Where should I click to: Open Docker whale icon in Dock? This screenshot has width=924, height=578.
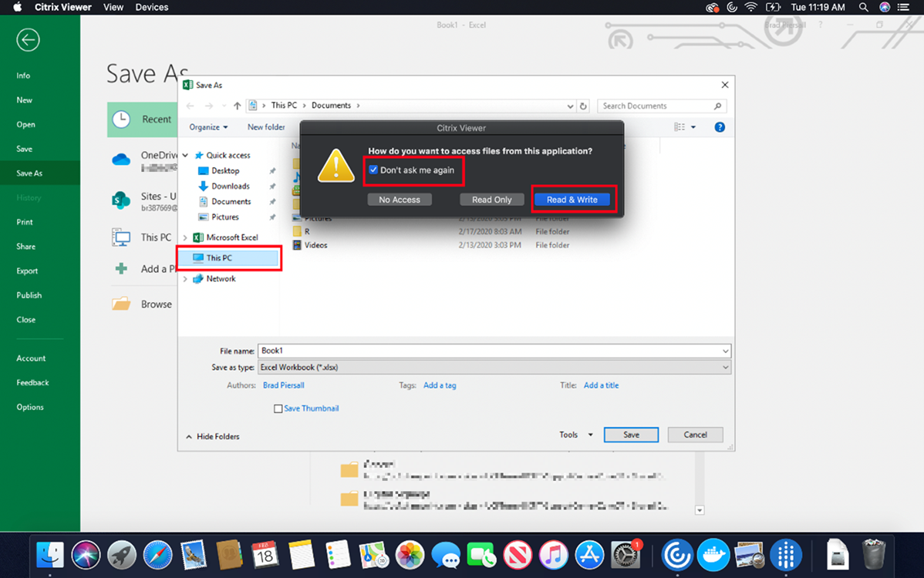click(x=713, y=555)
